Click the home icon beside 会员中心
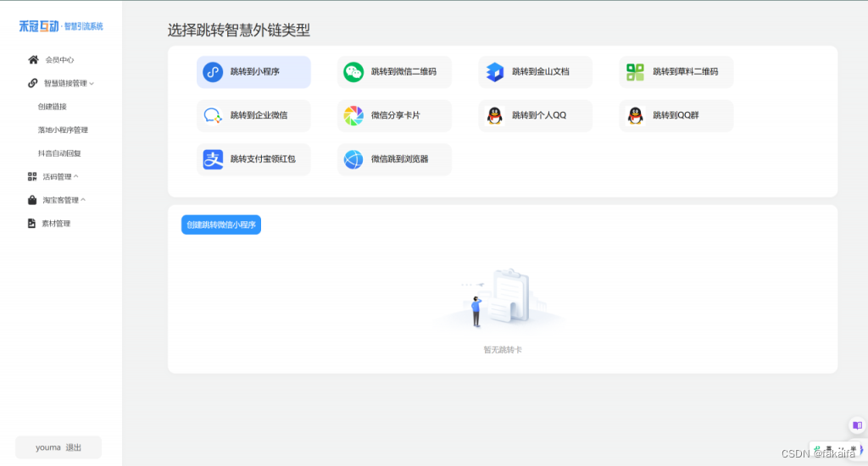 33,60
